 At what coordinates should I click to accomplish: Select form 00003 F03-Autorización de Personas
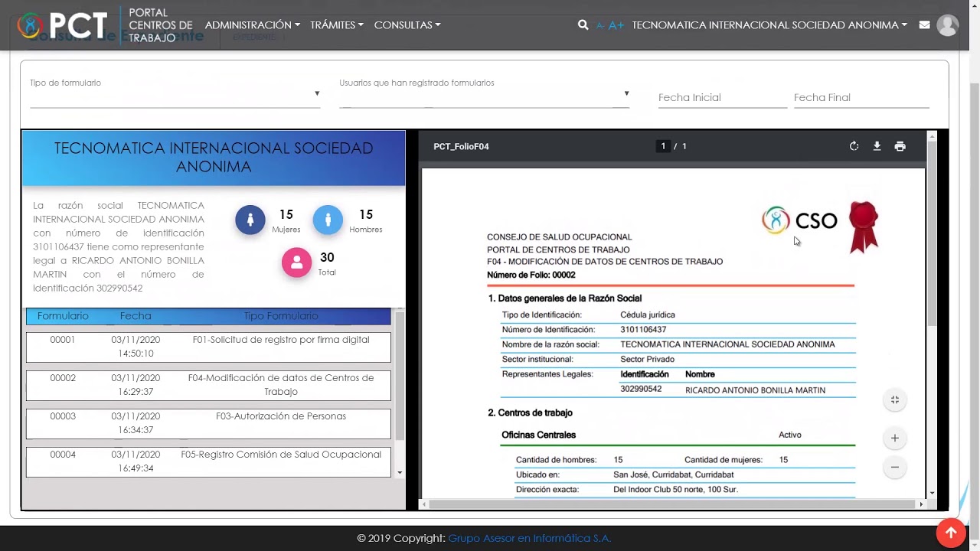coord(208,423)
